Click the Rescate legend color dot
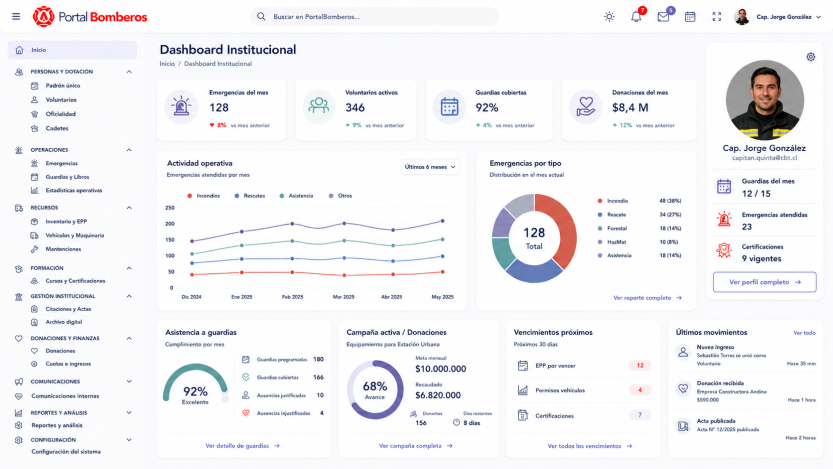The image size is (833, 469). 600,215
